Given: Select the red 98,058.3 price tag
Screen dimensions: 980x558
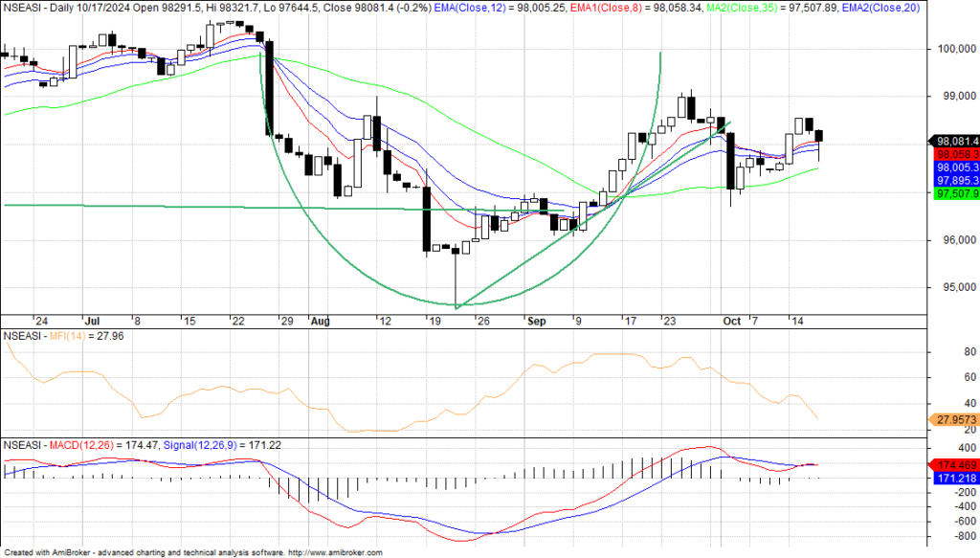Looking at the screenshot, I should (x=955, y=154).
